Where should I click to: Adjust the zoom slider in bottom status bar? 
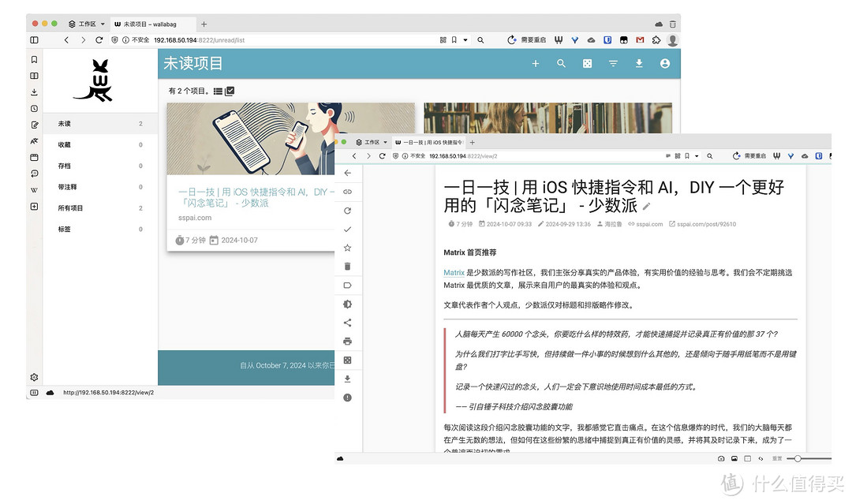(x=798, y=458)
